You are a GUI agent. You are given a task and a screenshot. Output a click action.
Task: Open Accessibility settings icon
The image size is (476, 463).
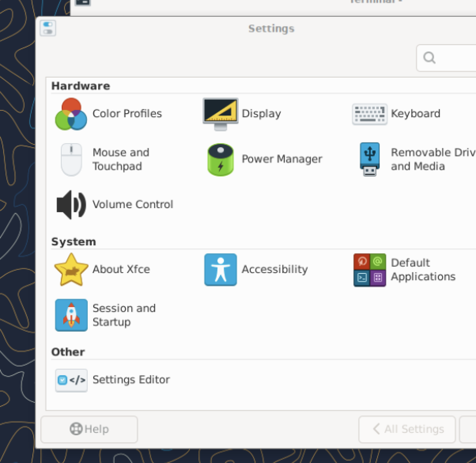pos(220,269)
